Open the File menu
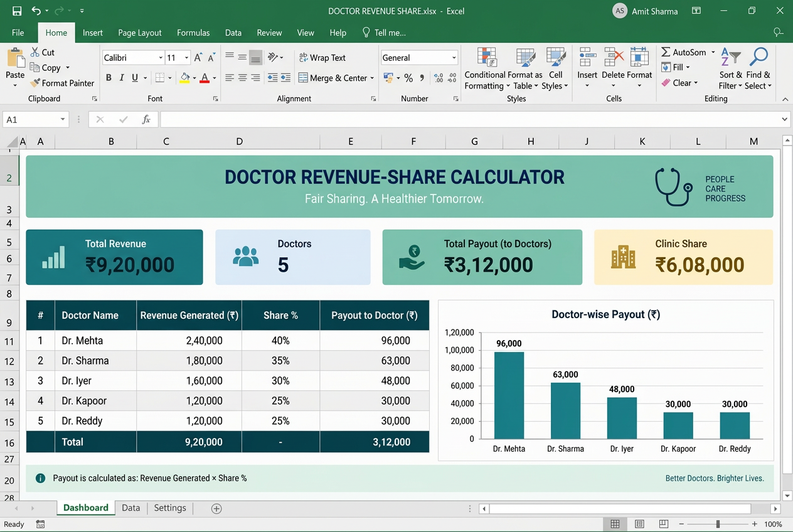This screenshot has width=793, height=532. coord(18,33)
